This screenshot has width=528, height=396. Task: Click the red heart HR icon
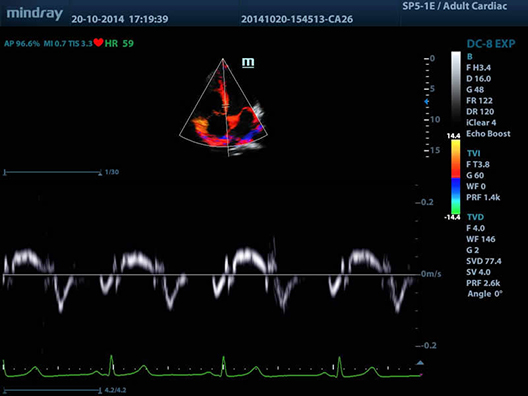pyautogui.click(x=98, y=43)
